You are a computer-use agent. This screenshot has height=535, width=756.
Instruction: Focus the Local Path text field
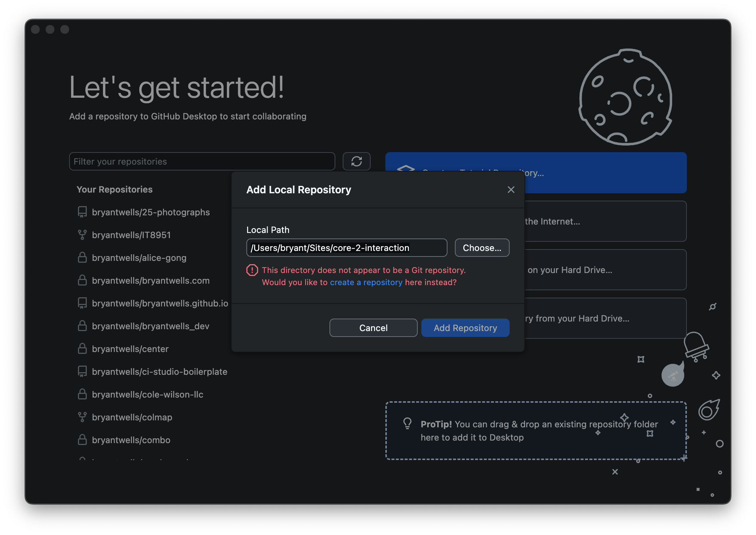click(x=346, y=248)
